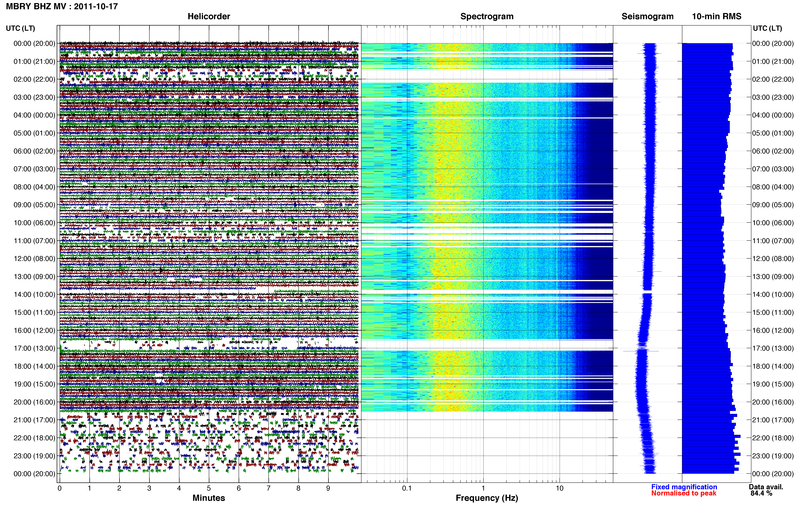Click the 18:00 (14:00) label on the RMS axis

(x=773, y=367)
